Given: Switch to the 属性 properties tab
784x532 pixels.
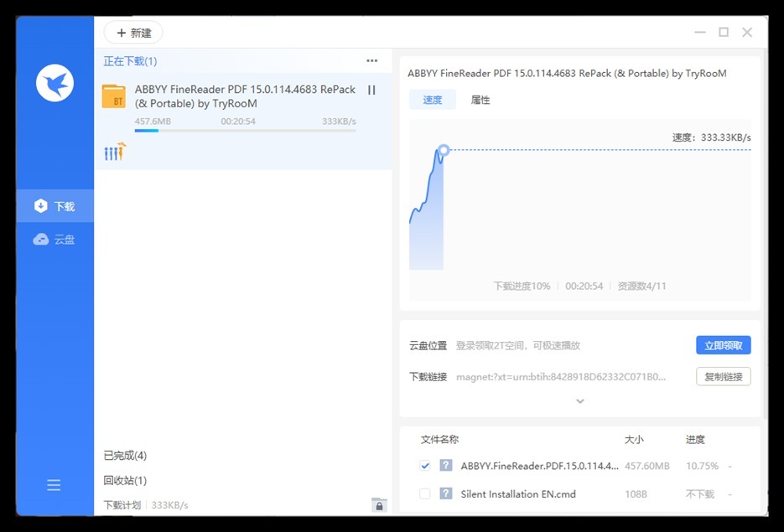Looking at the screenshot, I should coord(480,100).
